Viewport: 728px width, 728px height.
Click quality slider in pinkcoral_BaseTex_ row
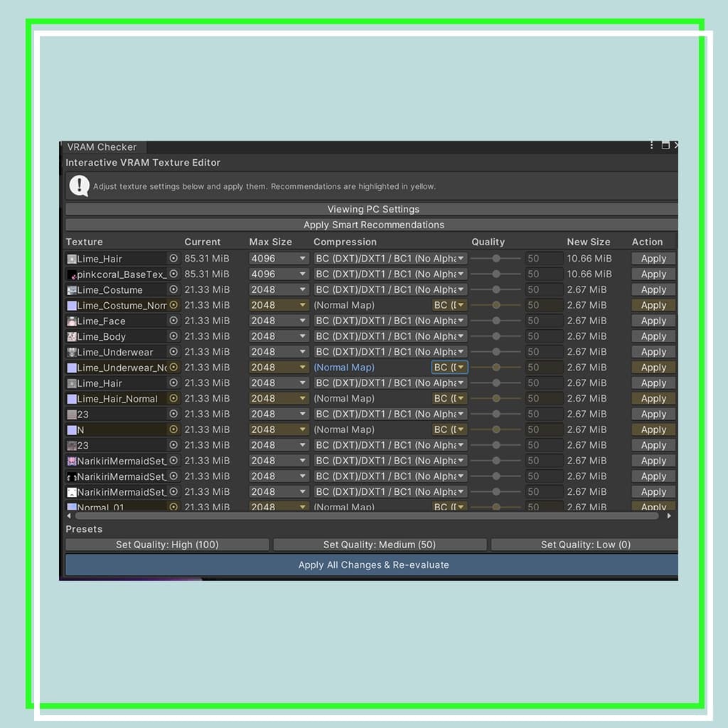pyautogui.click(x=496, y=274)
